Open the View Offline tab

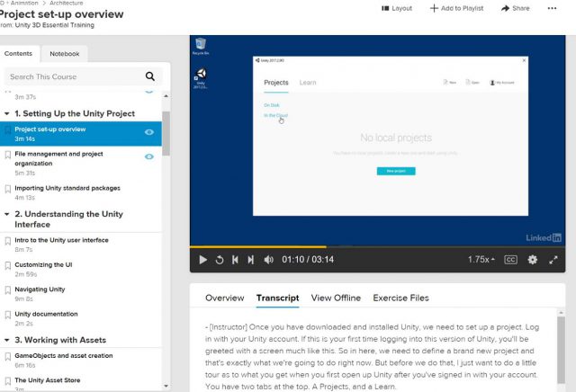(x=336, y=298)
